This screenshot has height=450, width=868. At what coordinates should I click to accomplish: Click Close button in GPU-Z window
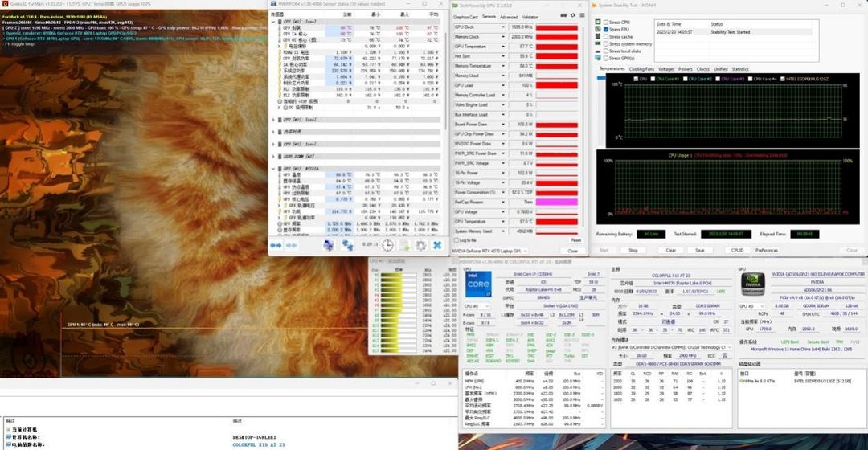pyautogui.click(x=572, y=251)
